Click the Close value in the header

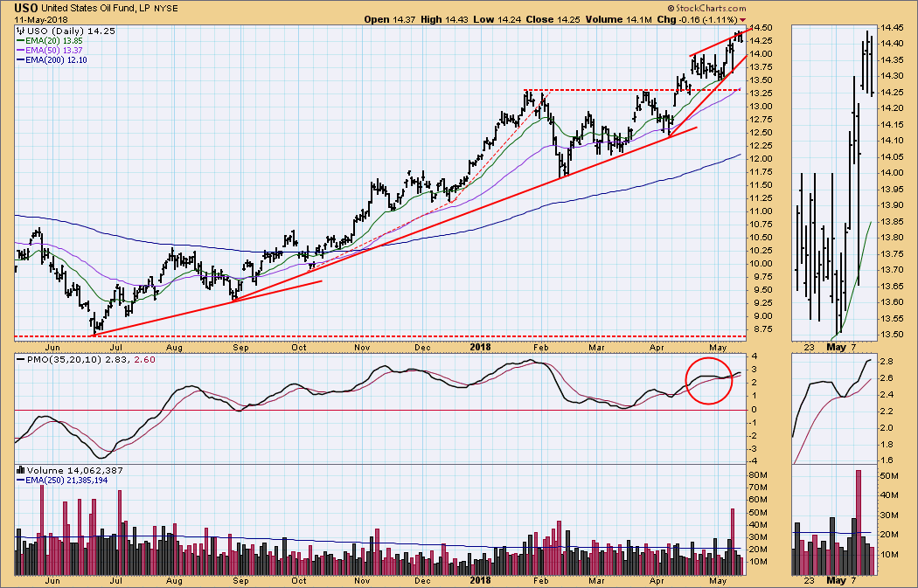[553, 19]
